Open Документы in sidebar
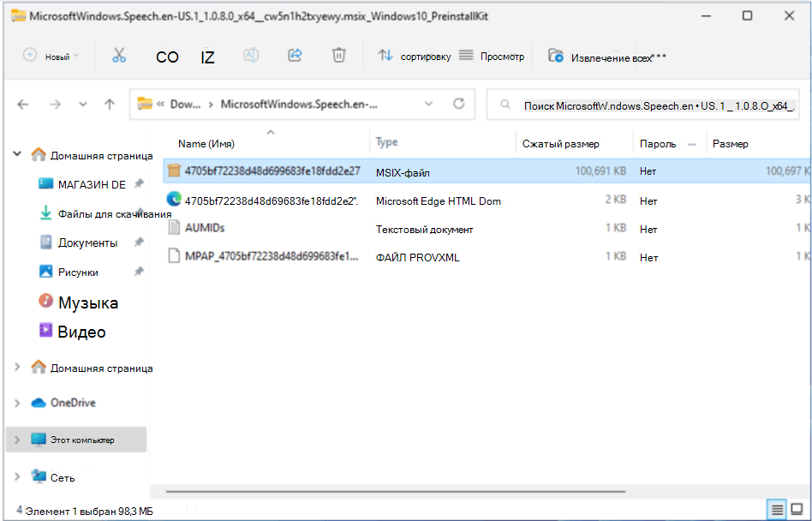 click(x=79, y=243)
